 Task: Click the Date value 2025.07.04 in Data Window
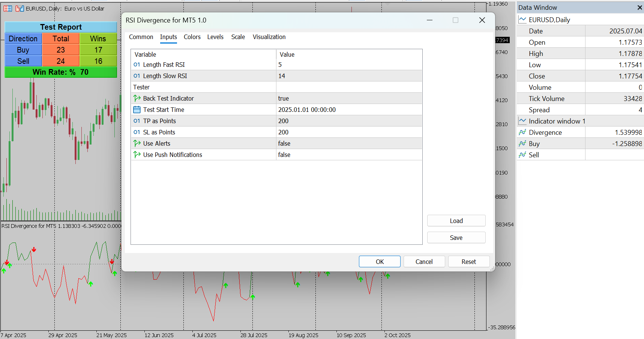point(626,31)
